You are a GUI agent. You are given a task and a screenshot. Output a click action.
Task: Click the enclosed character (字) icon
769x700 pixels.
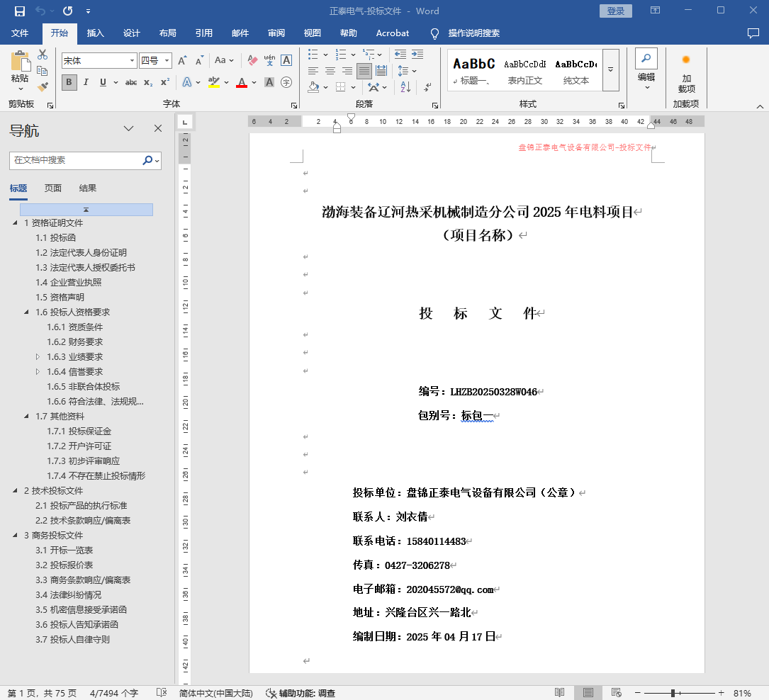(286, 82)
